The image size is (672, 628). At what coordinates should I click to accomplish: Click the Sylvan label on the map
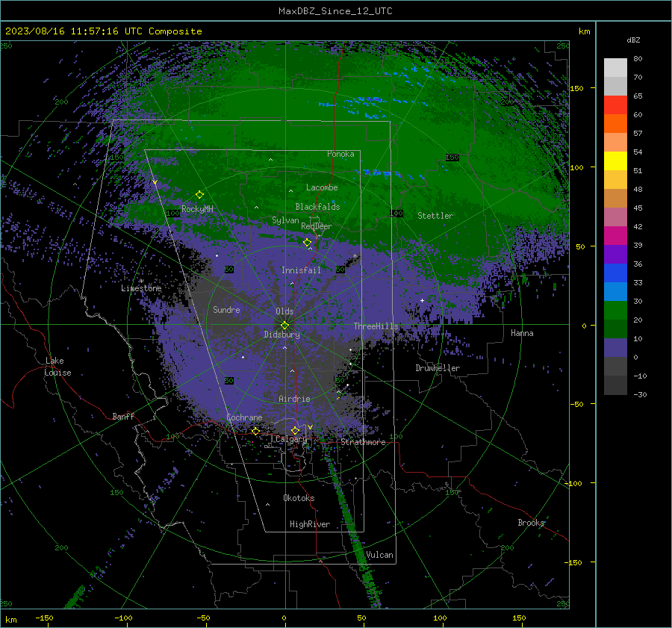(285, 220)
